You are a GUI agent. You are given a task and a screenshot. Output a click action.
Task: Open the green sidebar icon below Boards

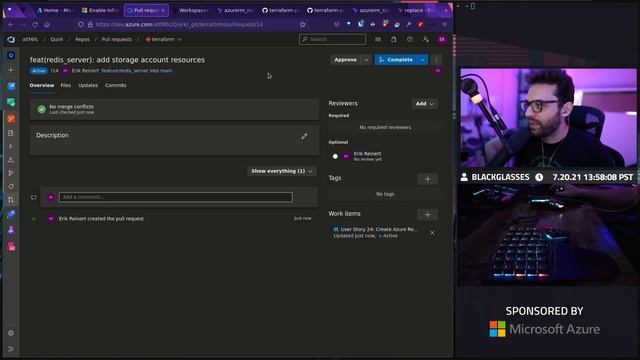11,102
